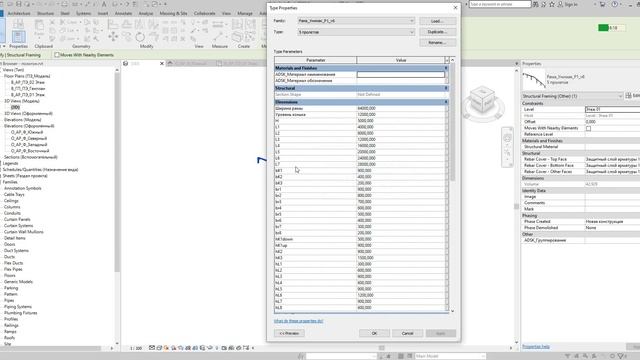This screenshot has height=360, width=640.
Task: Click the Project Browser vertical scrollbar
Action: (x=117, y=171)
